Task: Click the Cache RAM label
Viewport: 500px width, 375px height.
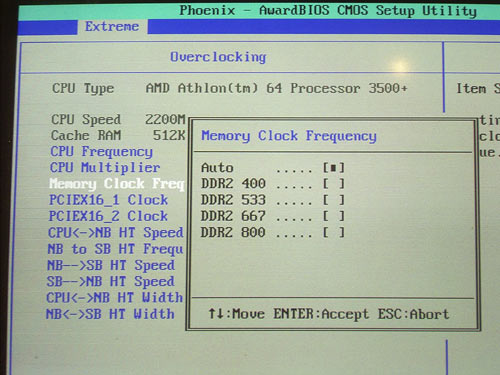Action: 86,135
